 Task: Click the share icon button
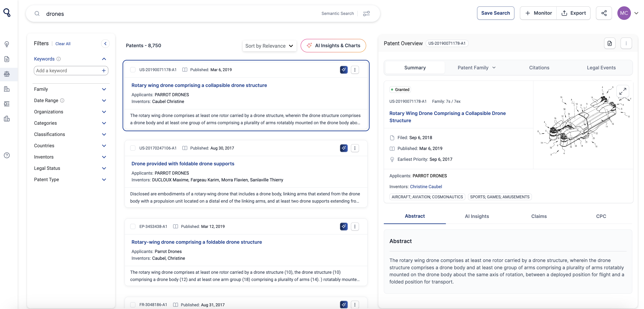coord(604,13)
